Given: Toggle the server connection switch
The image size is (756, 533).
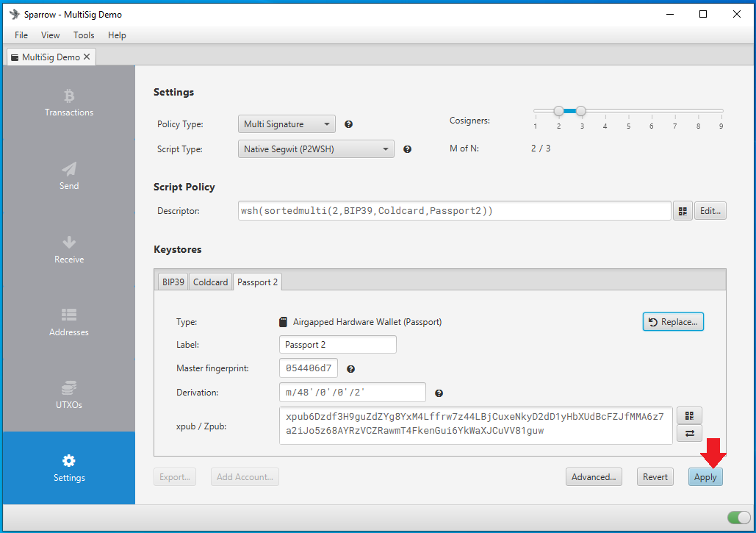Looking at the screenshot, I should pyautogui.click(x=738, y=518).
